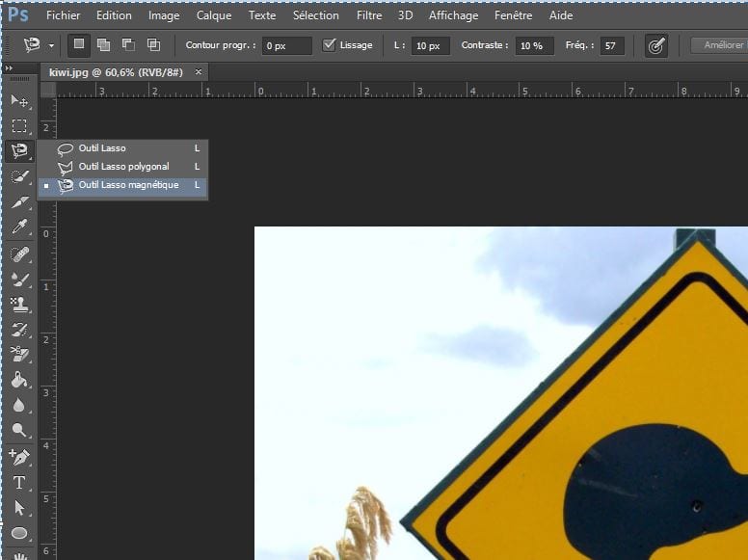This screenshot has height=560, width=748.
Task: Click the kiwi image on canvas
Action: (x=501, y=393)
